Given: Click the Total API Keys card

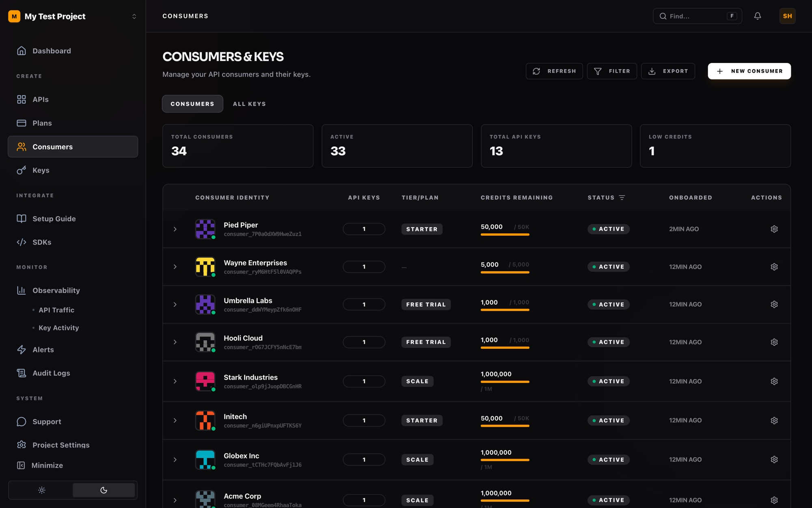Looking at the screenshot, I should [x=556, y=146].
